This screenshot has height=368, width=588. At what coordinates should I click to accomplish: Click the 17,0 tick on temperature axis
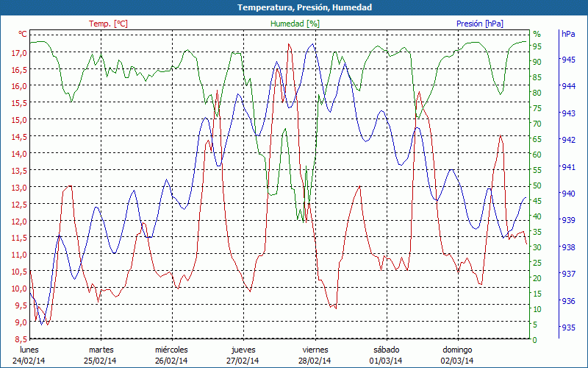pyautogui.click(x=18, y=53)
